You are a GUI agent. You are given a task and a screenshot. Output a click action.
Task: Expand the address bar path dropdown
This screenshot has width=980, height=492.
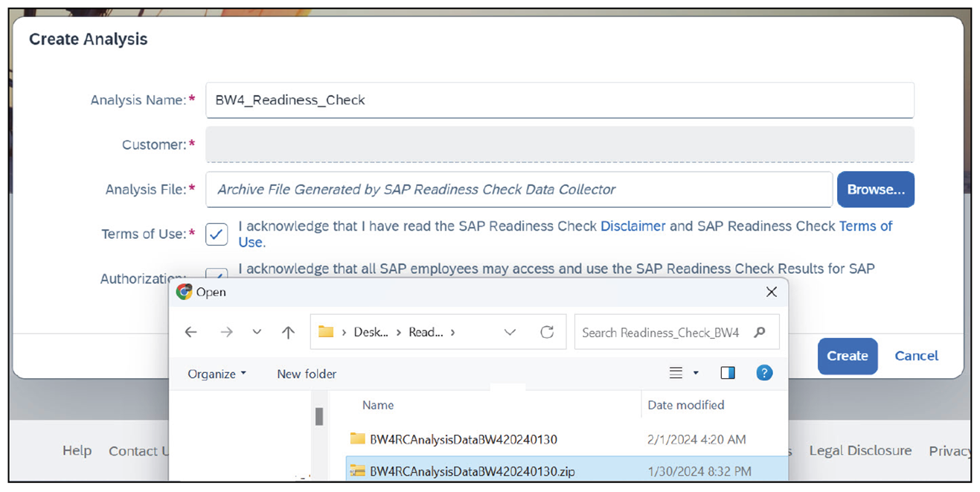pos(510,332)
